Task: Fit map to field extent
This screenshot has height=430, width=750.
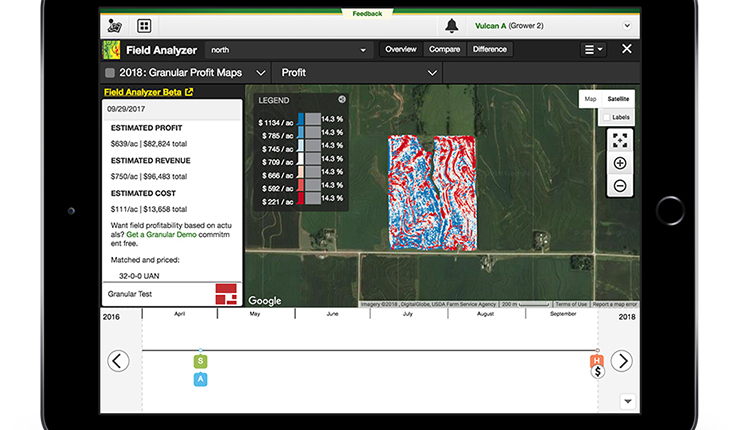Action: pos(620,141)
